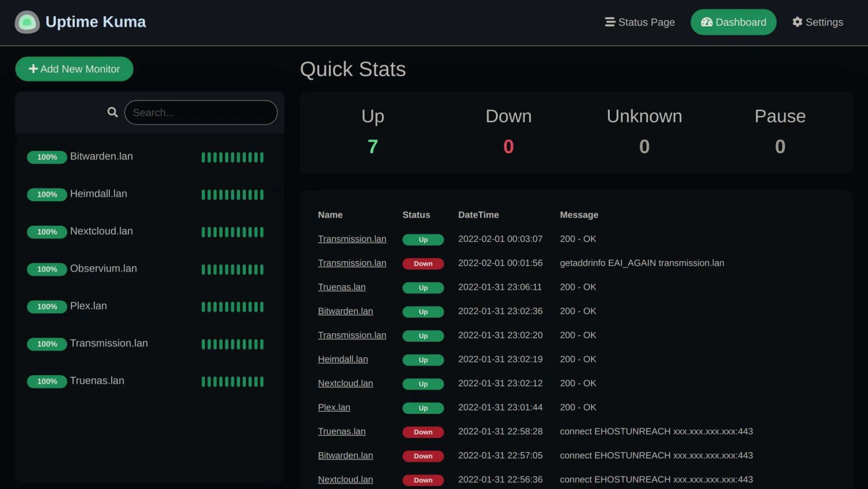This screenshot has width=868, height=489.
Task: Focus the monitor Search field
Action: click(201, 112)
